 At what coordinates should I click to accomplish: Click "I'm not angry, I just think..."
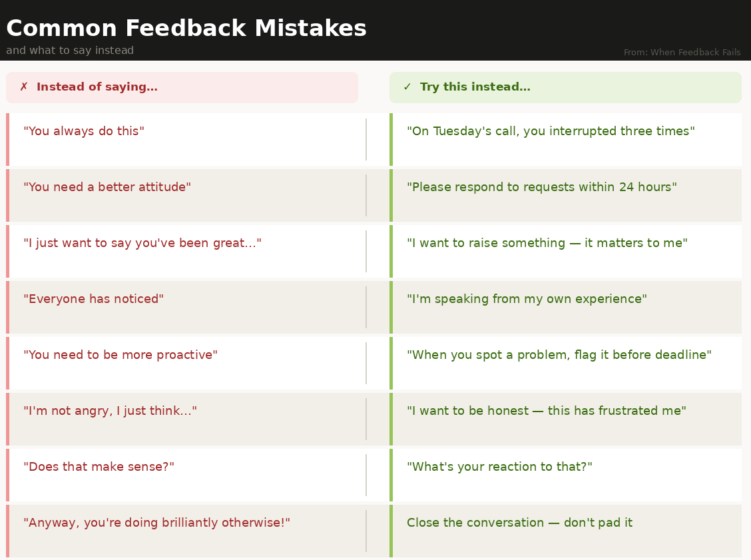(111, 411)
